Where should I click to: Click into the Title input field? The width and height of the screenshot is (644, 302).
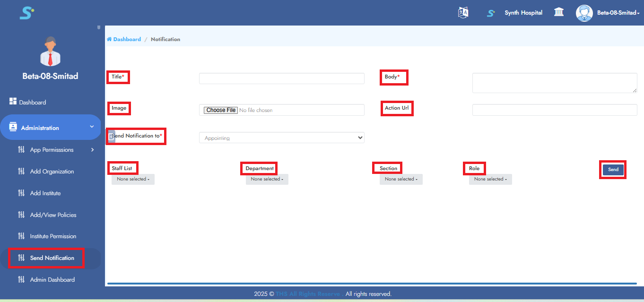pos(281,78)
